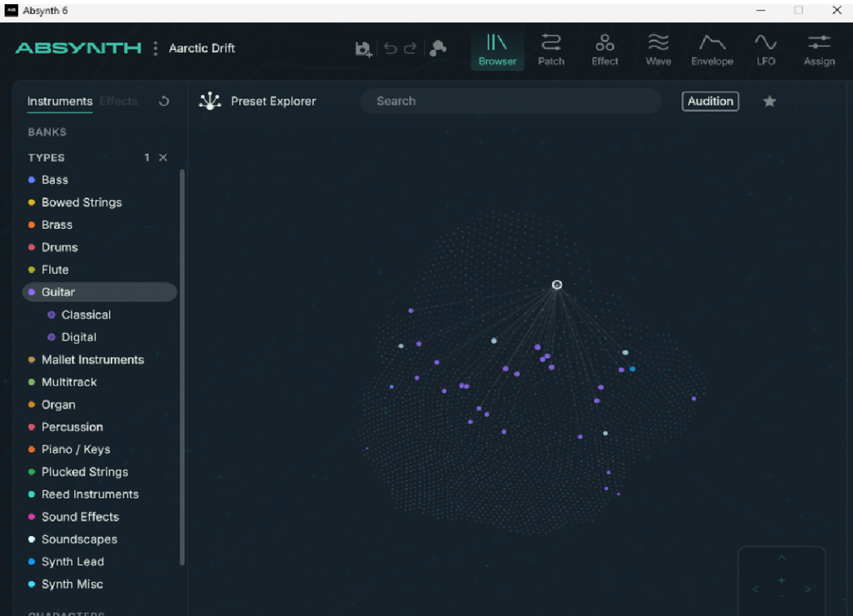This screenshot has width=853, height=616.
Task: Zoom in the explorer map
Action: [781, 581]
